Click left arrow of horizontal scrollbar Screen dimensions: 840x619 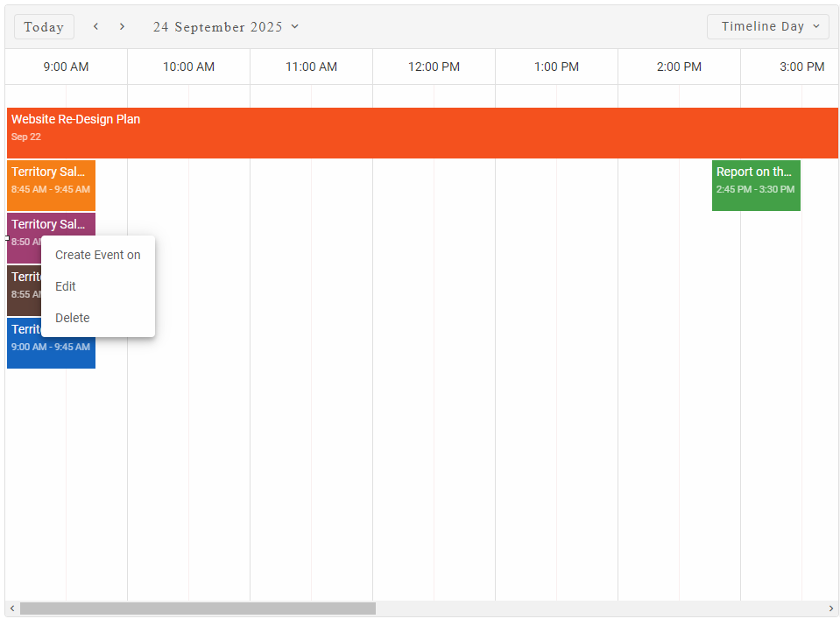coord(12,608)
